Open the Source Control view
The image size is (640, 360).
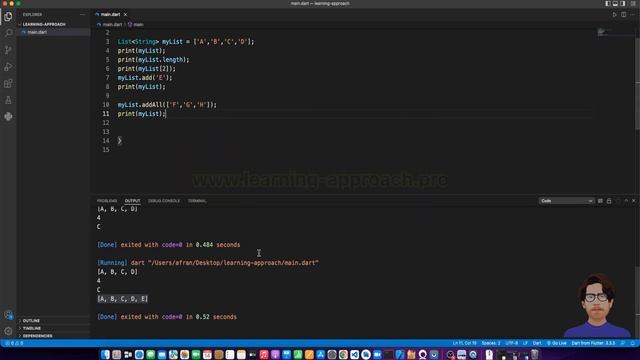tap(8, 50)
